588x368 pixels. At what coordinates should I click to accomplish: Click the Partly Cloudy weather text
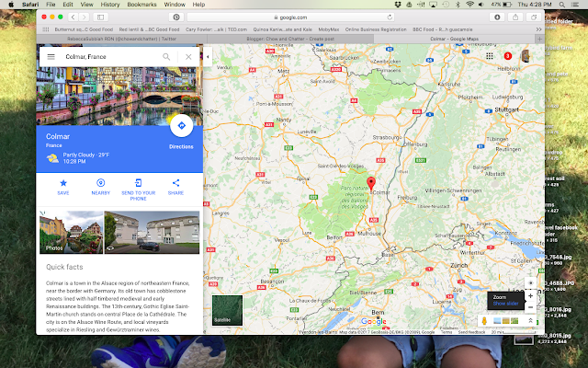(86, 155)
